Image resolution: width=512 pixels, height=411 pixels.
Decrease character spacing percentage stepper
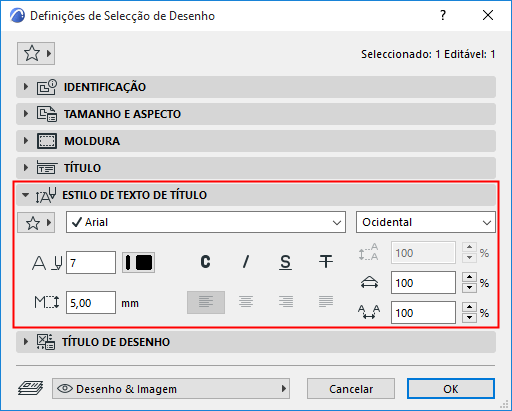pos(469,318)
